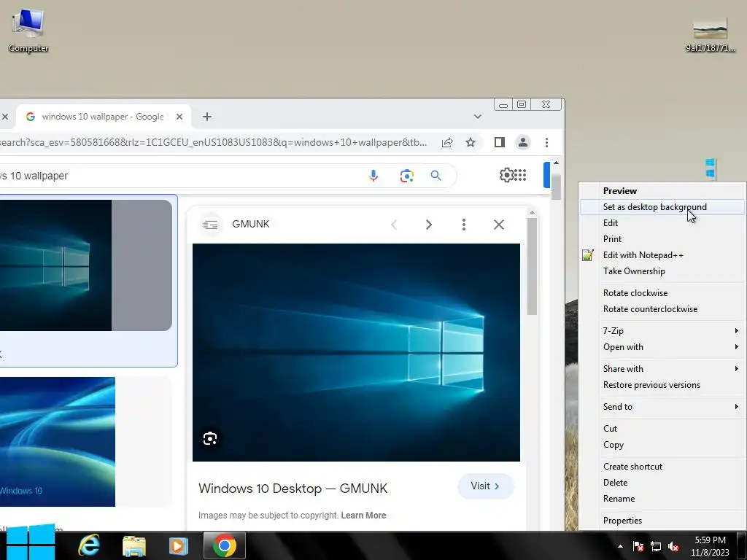747x560 pixels.
Task: Choose Restore previous versions
Action: click(662, 385)
